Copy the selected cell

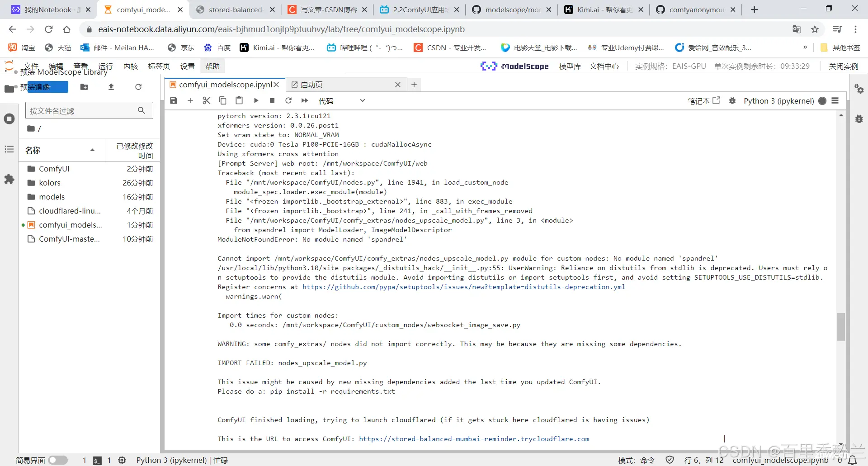click(x=223, y=100)
